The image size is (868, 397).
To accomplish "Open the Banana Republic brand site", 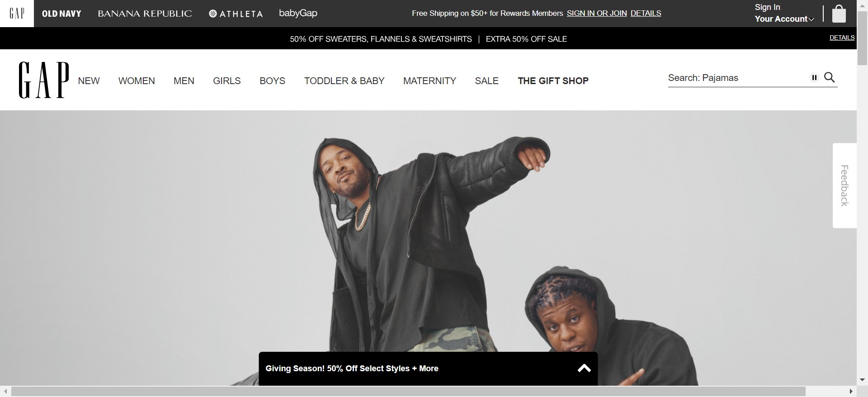I will (145, 14).
